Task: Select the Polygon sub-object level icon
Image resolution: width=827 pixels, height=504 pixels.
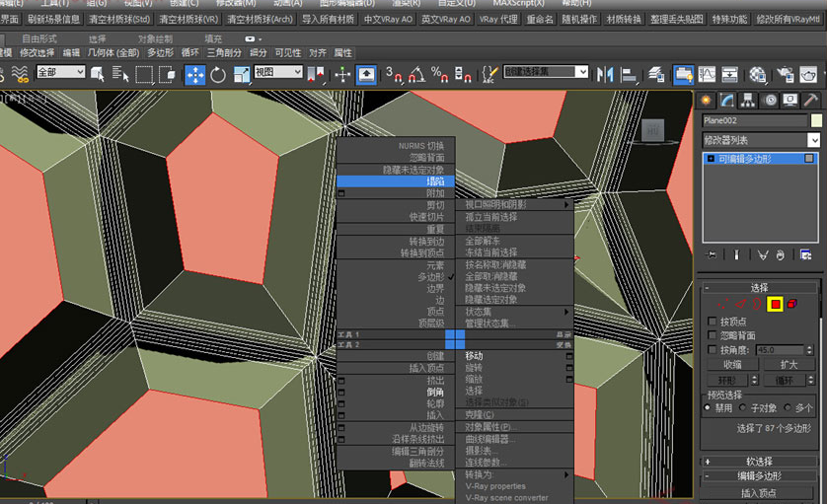Action: pos(776,304)
